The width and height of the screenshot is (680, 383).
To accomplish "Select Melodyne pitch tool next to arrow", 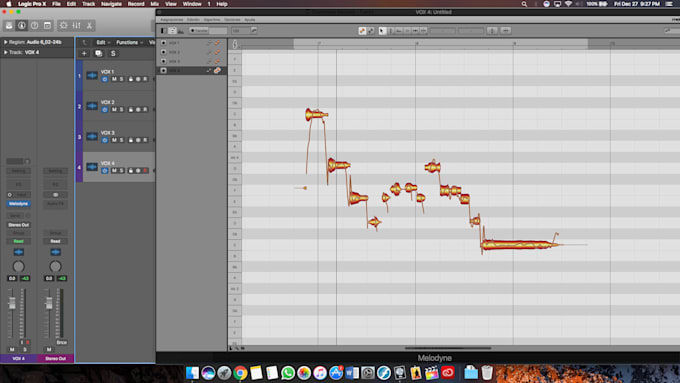I will coord(390,31).
